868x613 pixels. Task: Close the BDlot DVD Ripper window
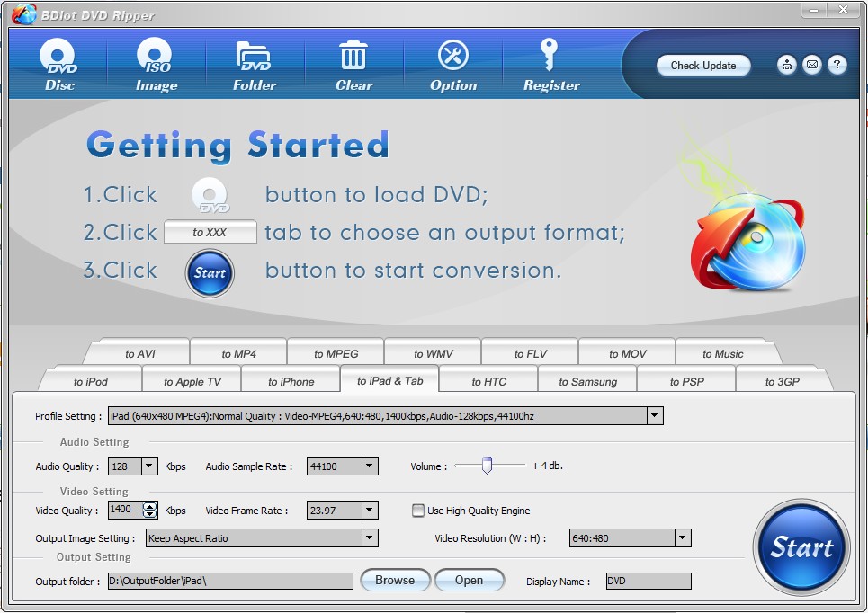(843, 11)
